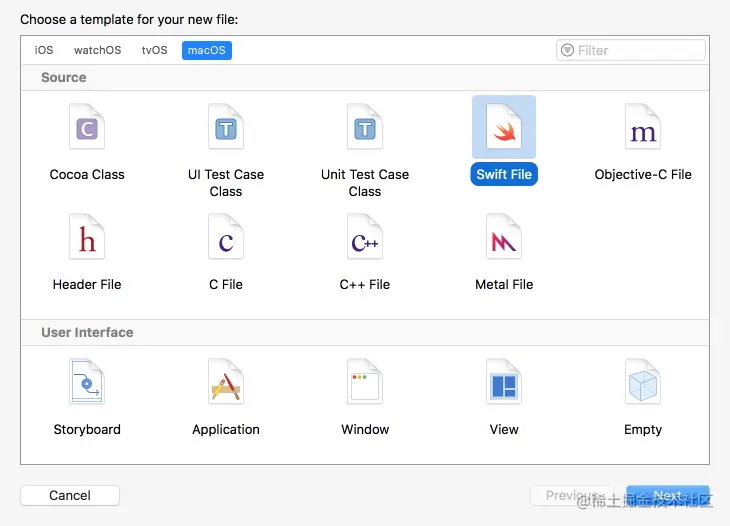Pick the Unit Test Case Class template
The image size is (730, 526).
coord(365,129)
